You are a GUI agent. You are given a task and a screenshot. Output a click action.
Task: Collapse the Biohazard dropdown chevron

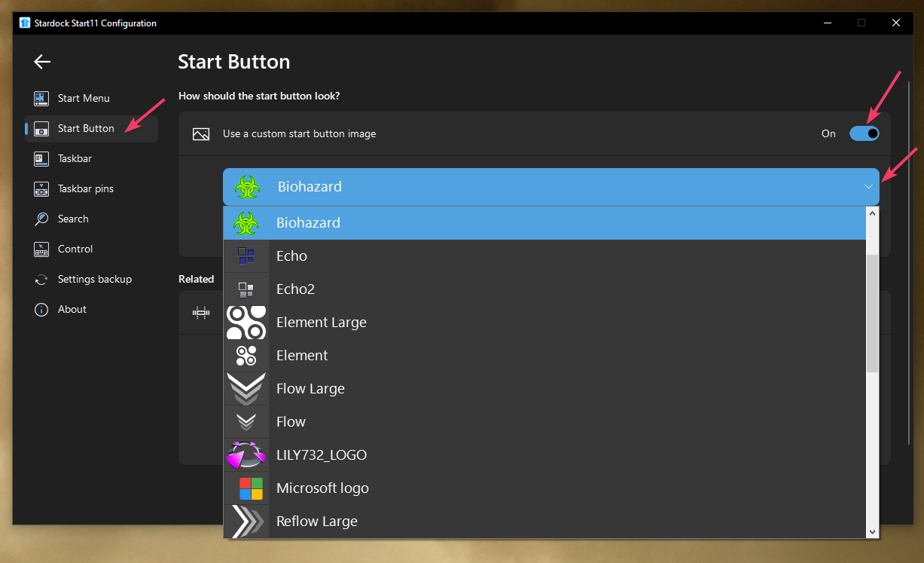(x=868, y=187)
